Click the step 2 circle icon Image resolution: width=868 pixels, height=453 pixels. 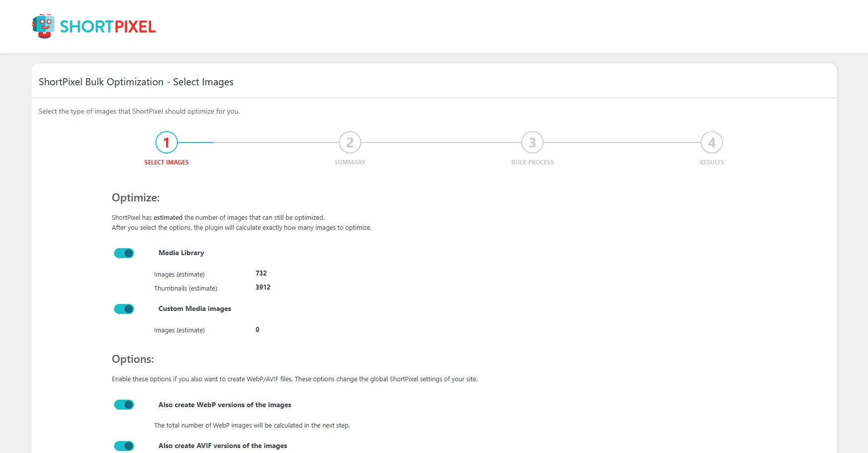pos(350,143)
